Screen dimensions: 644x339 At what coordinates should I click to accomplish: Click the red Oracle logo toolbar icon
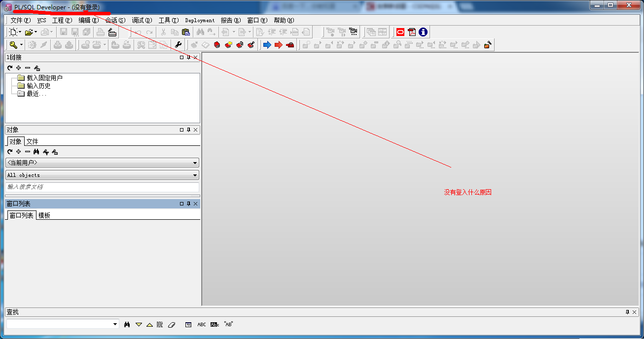[400, 32]
